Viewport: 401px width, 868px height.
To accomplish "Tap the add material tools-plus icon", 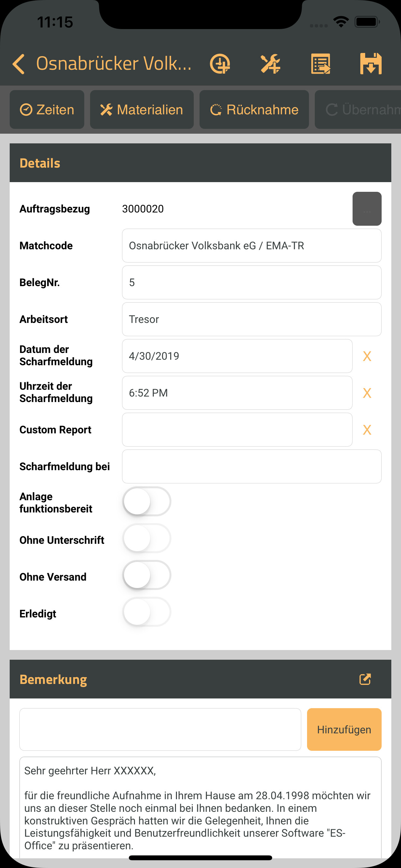I will [x=270, y=64].
